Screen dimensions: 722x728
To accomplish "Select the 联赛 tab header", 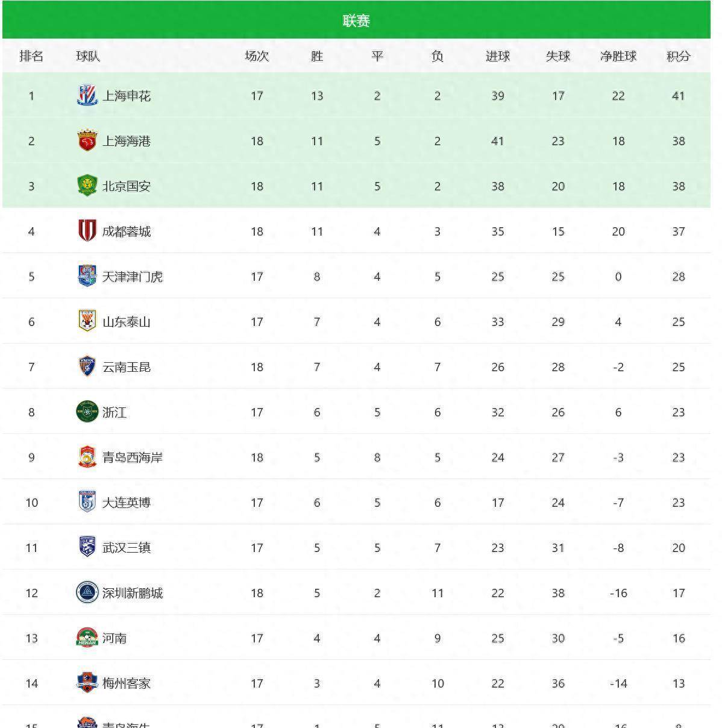I will coord(356,20).
